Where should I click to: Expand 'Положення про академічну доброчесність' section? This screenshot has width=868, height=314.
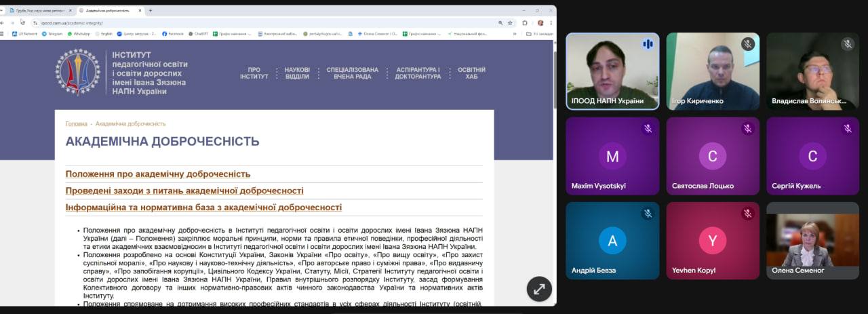point(157,174)
